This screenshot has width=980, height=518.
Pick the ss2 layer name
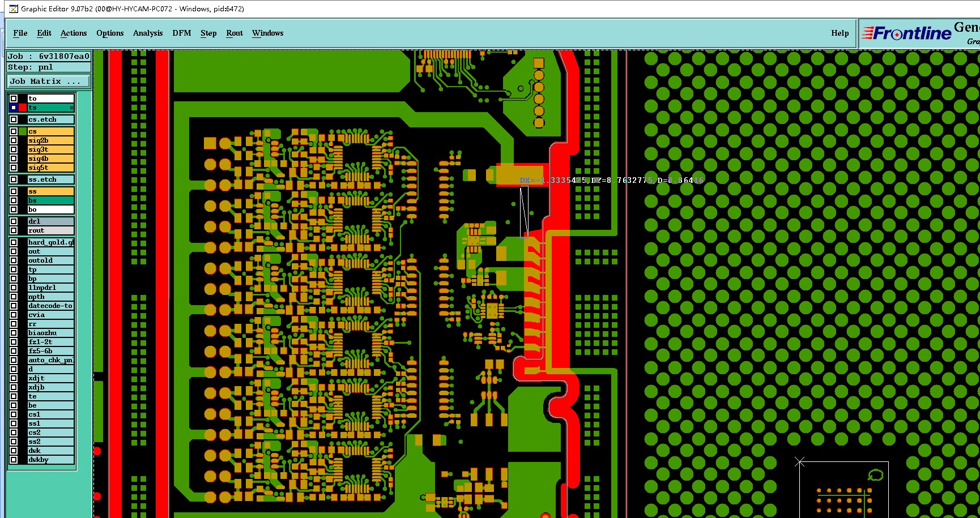51,442
